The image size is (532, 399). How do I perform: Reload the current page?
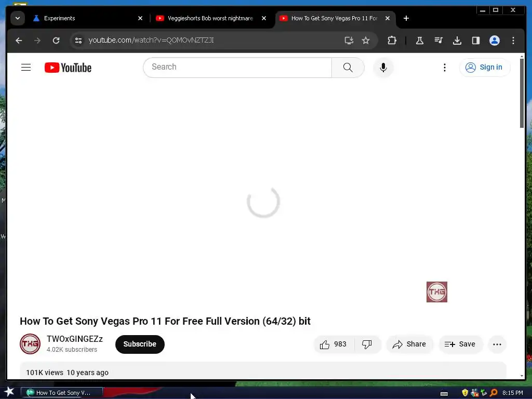56,41
